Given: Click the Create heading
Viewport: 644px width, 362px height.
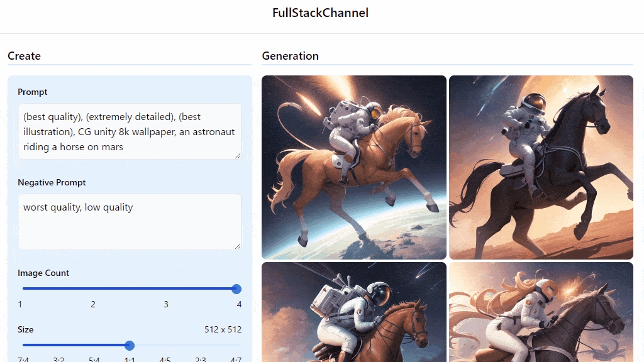Looking at the screenshot, I should click(x=25, y=56).
